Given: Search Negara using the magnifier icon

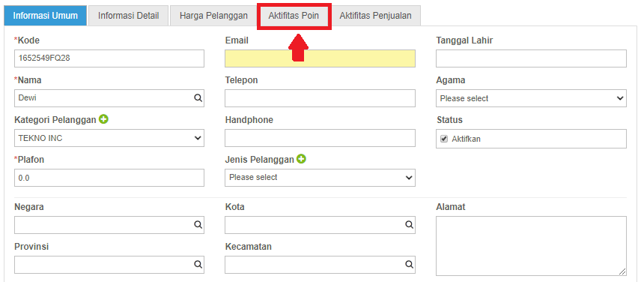Looking at the screenshot, I should (x=198, y=224).
